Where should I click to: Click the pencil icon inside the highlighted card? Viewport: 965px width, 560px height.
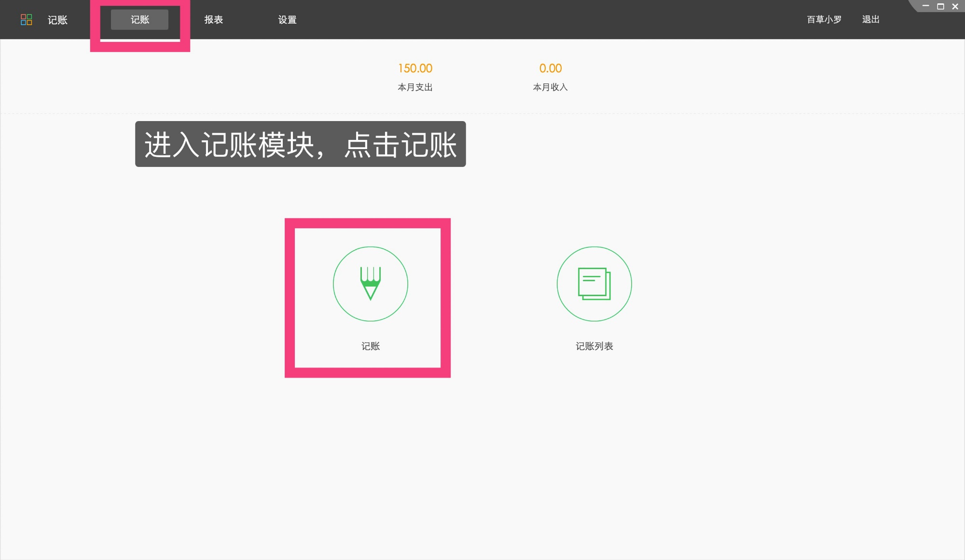pos(370,284)
